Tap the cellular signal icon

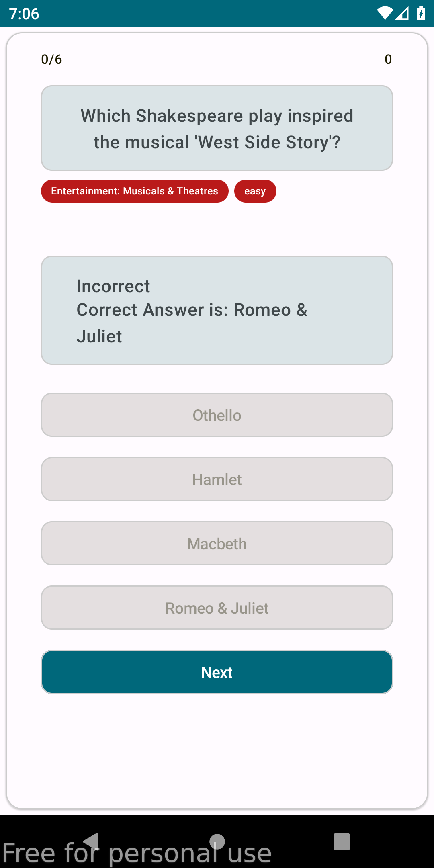(402, 14)
